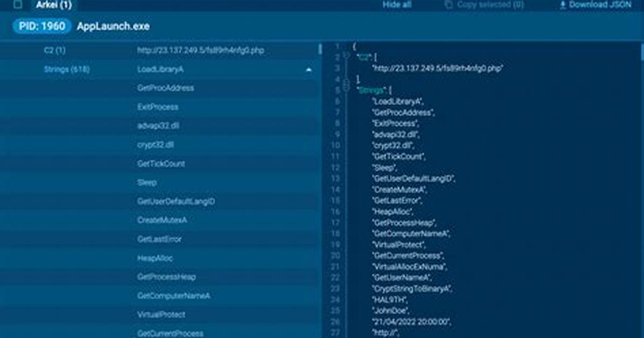Click the C2 URL value on JSON line 3
The height and width of the screenshot is (338, 644).
click(x=437, y=68)
